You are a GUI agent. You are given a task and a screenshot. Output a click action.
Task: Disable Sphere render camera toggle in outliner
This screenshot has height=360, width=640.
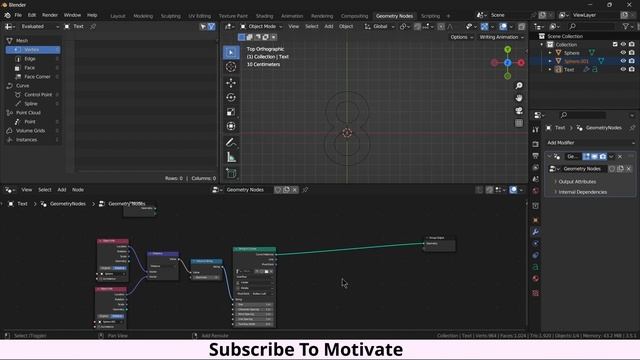(631, 53)
